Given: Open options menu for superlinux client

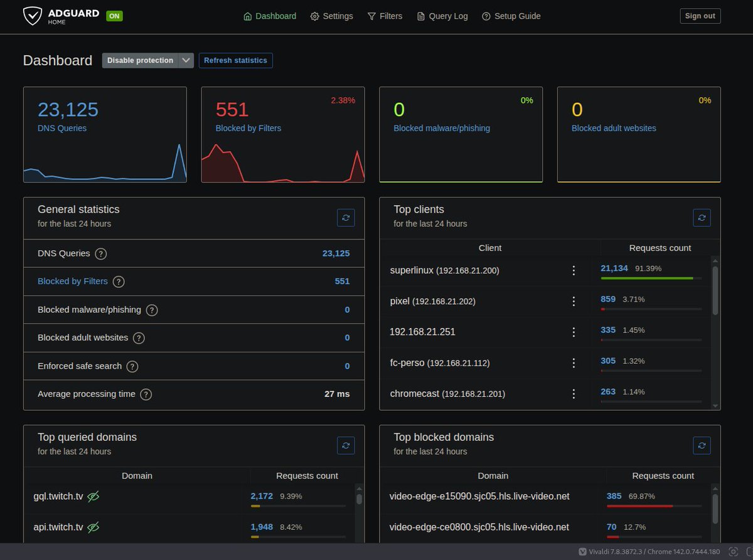Looking at the screenshot, I should pyautogui.click(x=573, y=270).
